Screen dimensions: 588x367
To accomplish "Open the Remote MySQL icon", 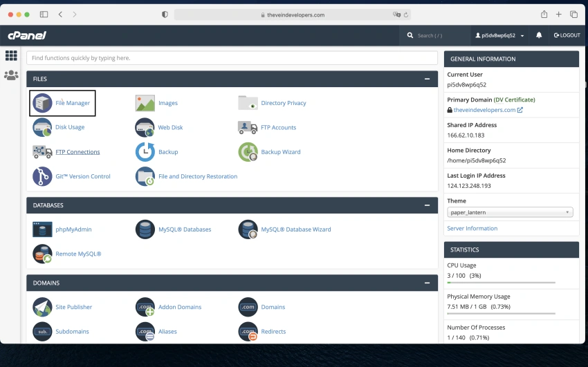I will pos(42,254).
